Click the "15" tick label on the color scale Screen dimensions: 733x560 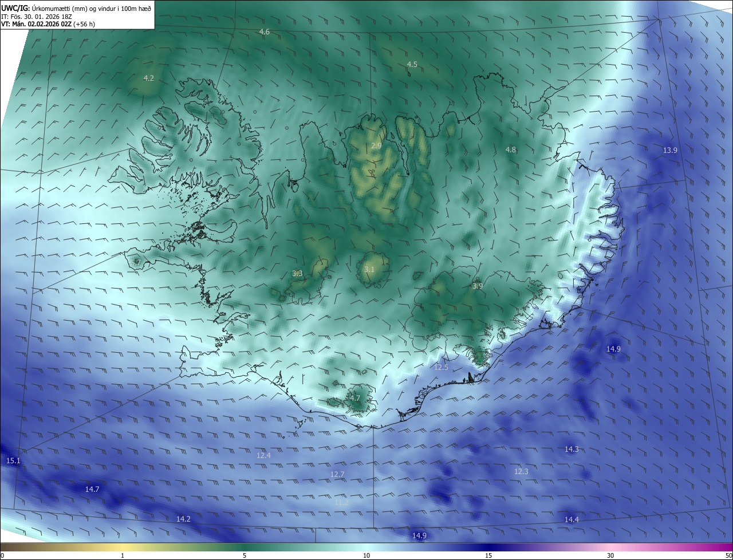tap(488, 555)
